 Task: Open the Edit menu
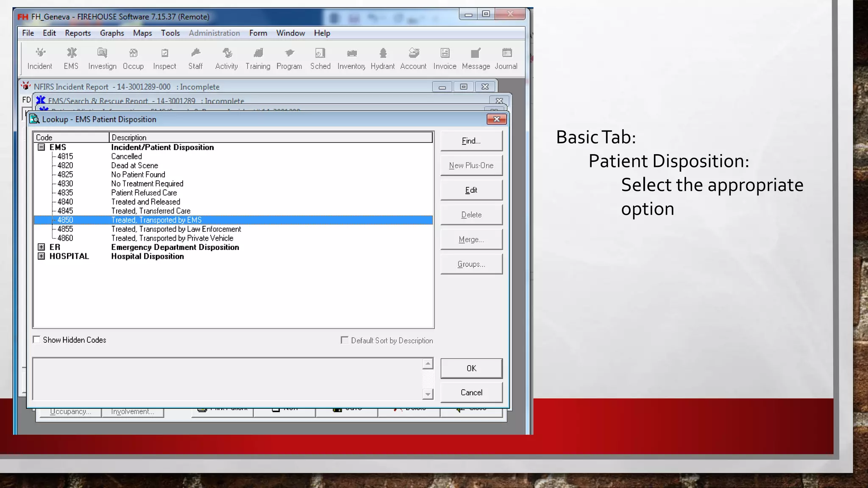tap(49, 33)
